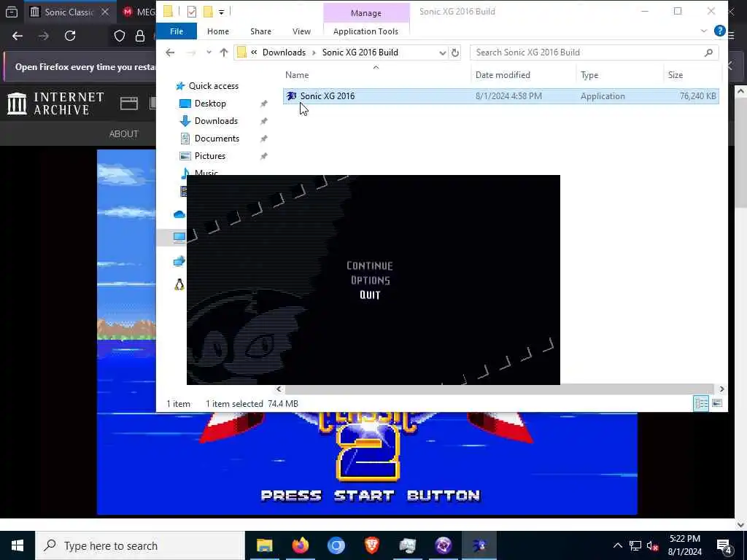Click the Quick Access toolbar properties checkmark icon
The width and height of the screenshot is (747, 560).
(192, 12)
